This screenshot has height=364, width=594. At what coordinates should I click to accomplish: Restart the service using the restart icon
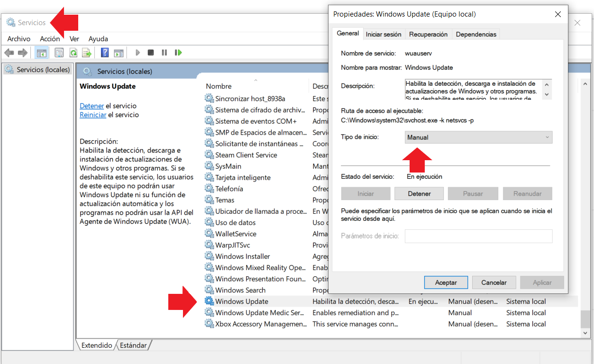tap(178, 52)
